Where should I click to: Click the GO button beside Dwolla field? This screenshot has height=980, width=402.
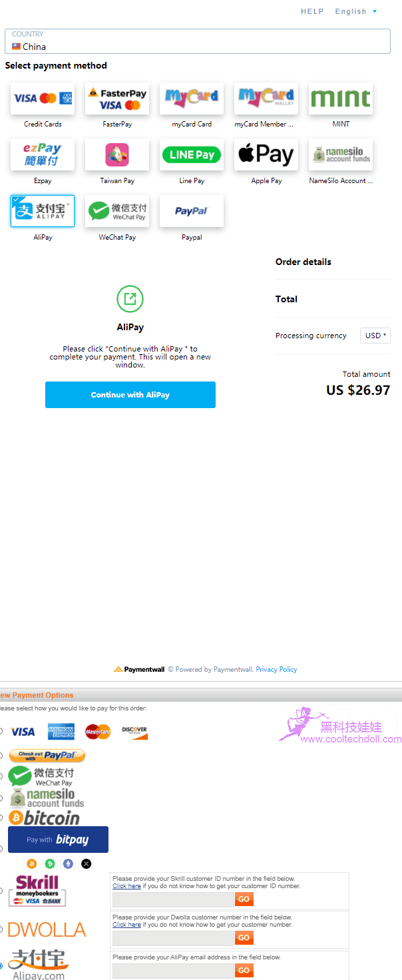[244, 938]
